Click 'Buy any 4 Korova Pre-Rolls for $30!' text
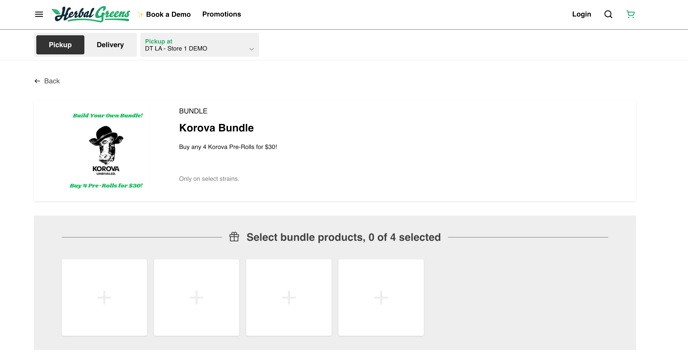 pos(228,147)
